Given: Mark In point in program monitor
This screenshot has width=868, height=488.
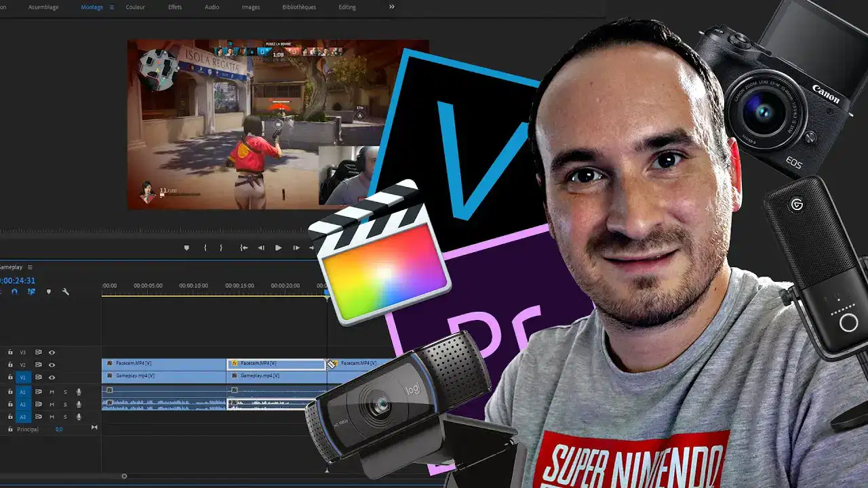Looking at the screenshot, I should coord(205,248).
